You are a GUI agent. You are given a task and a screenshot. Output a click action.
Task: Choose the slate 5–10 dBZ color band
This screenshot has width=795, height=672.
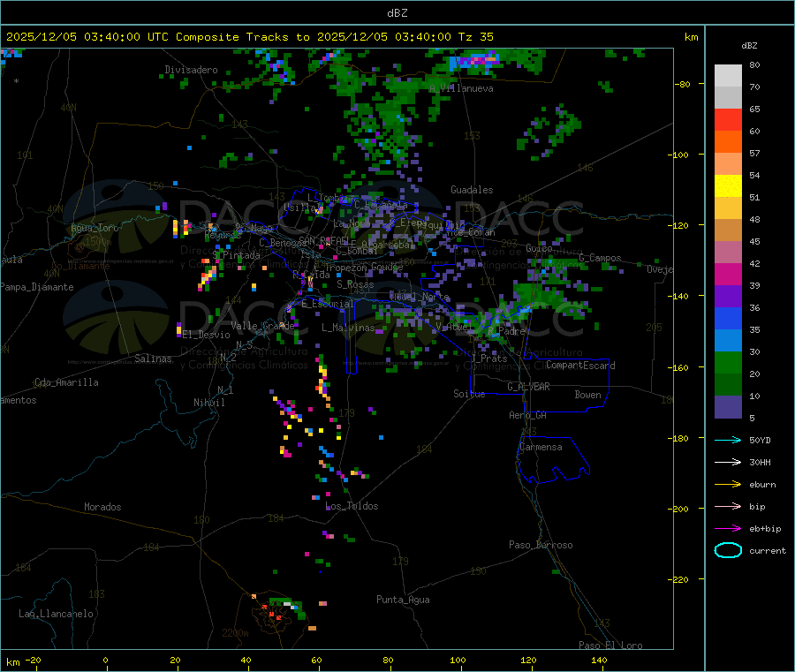click(x=728, y=407)
